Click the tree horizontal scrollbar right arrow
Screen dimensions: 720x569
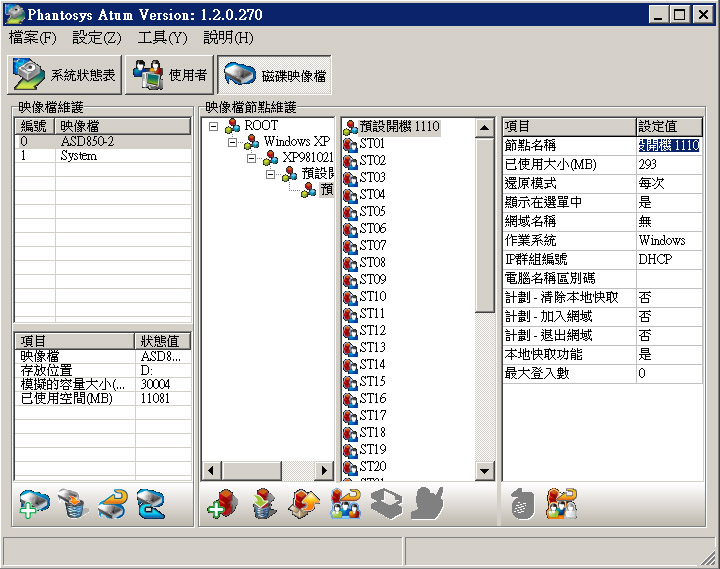pyautogui.click(x=324, y=470)
